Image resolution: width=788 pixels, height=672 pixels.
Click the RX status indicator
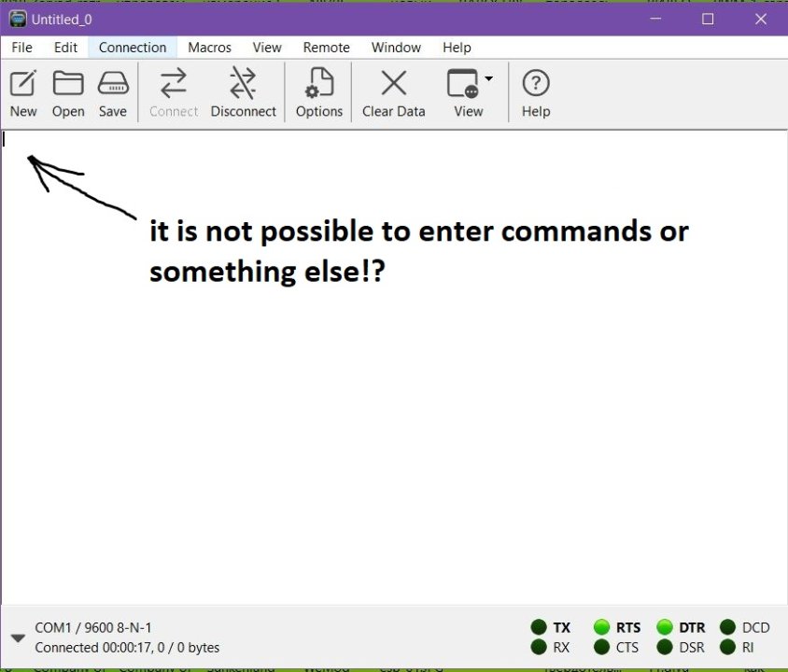pyautogui.click(x=539, y=647)
